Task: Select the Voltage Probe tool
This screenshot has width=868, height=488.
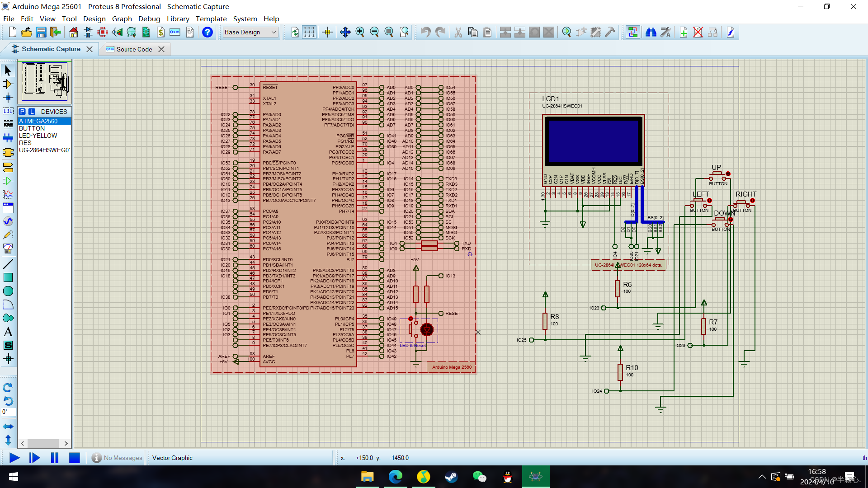Action: click(8, 235)
